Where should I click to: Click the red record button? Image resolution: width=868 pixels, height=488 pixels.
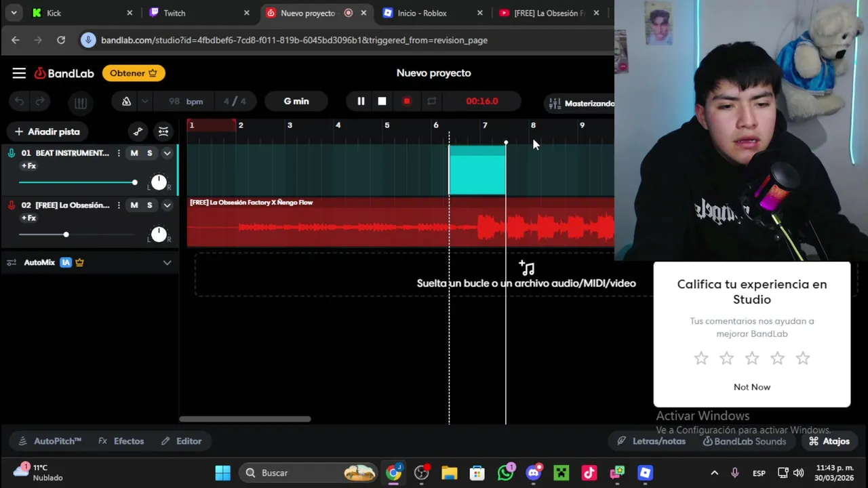pos(407,102)
